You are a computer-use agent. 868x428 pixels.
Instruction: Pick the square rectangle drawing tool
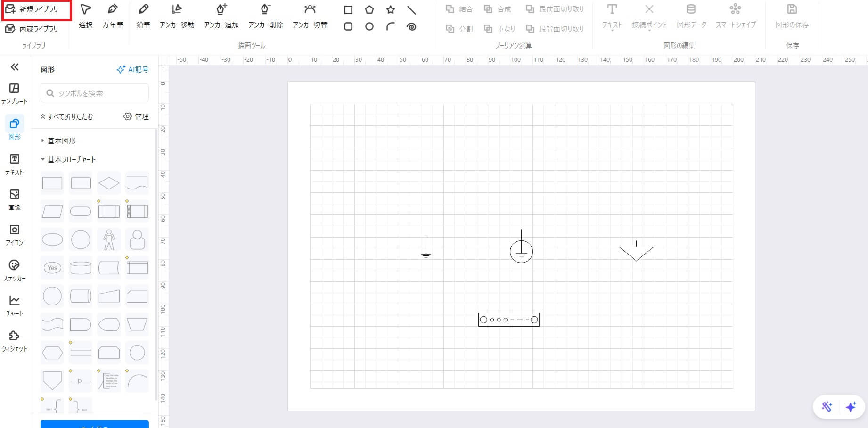click(x=348, y=10)
